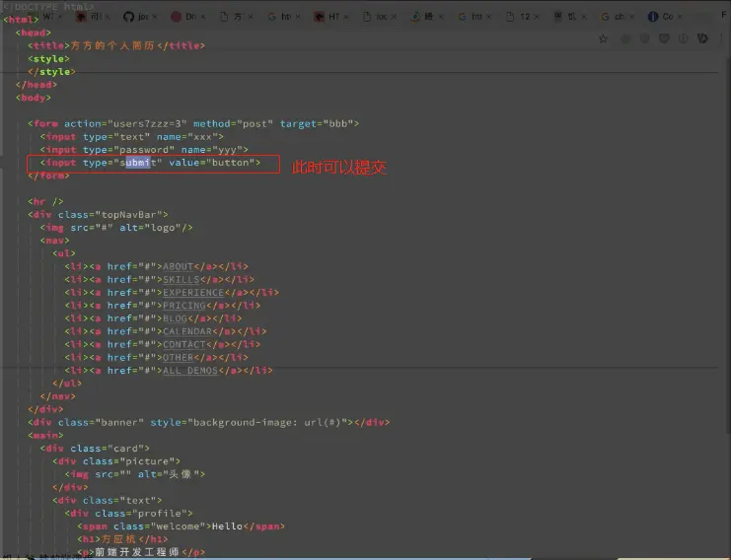Image resolution: width=731 pixels, height=560 pixels.
Task: Close the 'Co' browser tab
Action: coord(680,17)
